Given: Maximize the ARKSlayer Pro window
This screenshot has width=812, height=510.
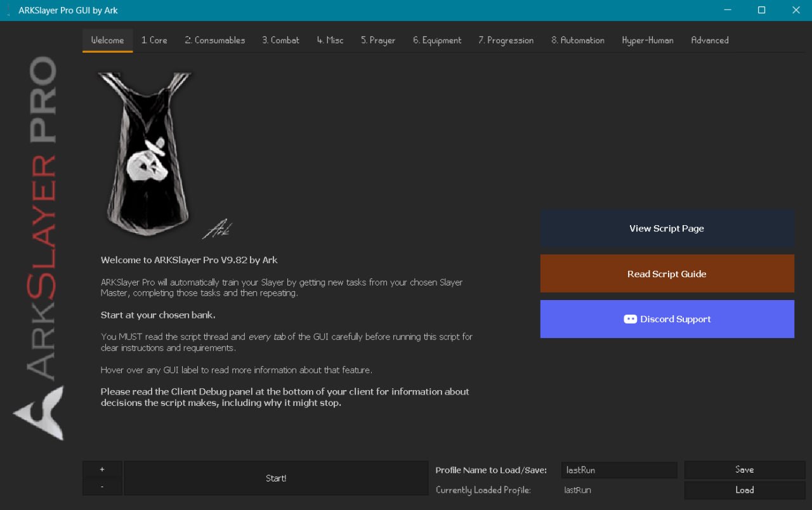Looking at the screenshot, I should pyautogui.click(x=761, y=10).
